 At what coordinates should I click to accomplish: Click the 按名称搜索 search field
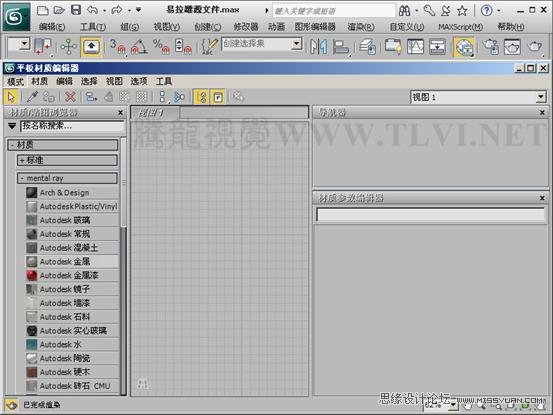click(x=72, y=126)
